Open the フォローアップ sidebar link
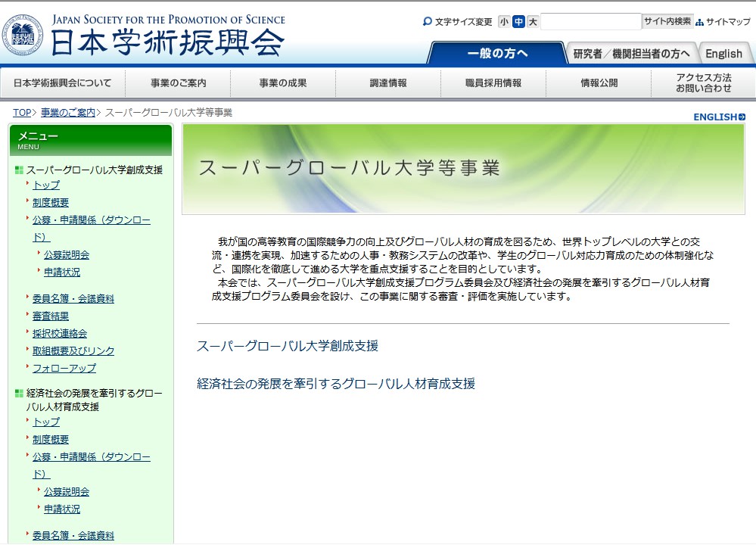 (x=64, y=368)
